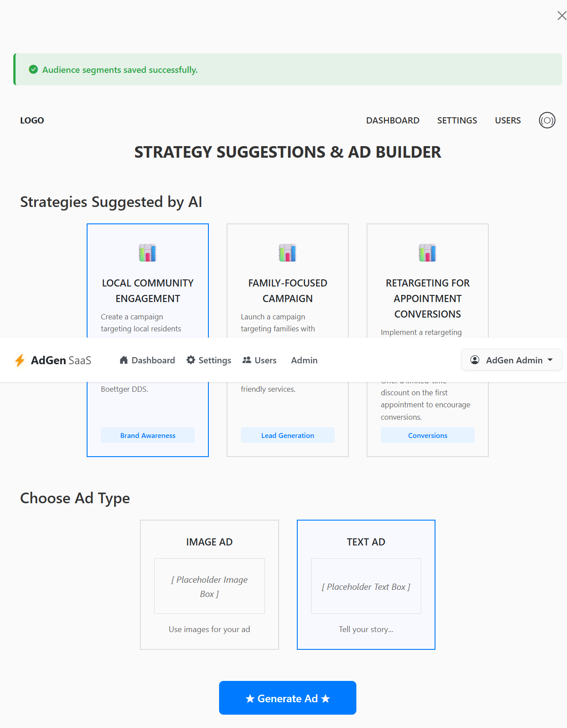Screen dimensions: 567x728
Task: Click the Local Community Engagement chart icon
Action: click(148, 253)
